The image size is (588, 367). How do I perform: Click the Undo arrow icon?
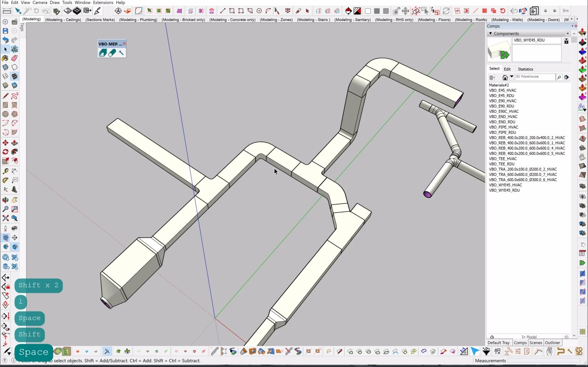pos(5,40)
